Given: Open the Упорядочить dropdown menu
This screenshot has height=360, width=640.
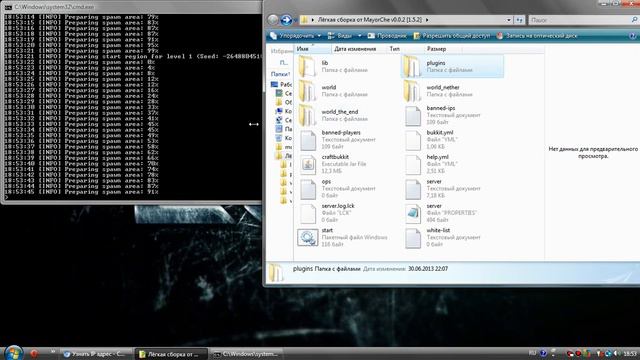Looking at the screenshot, I should [296, 36].
